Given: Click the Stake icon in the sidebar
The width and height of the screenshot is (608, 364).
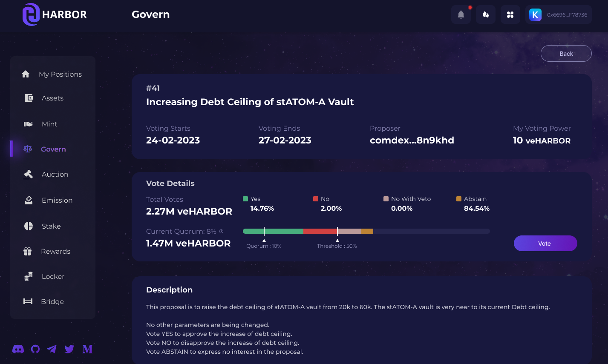Looking at the screenshot, I should click(x=27, y=226).
